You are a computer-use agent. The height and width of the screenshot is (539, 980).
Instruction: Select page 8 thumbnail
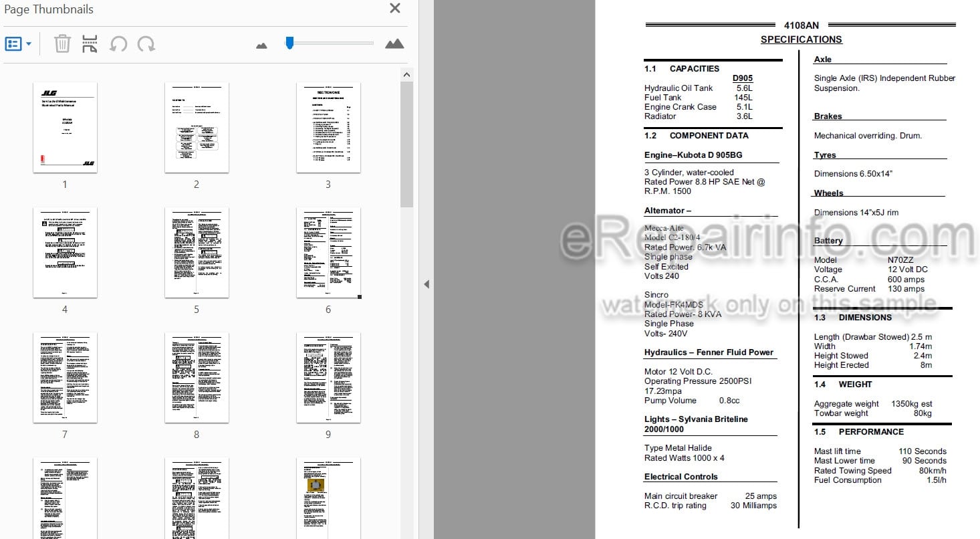pyautogui.click(x=197, y=378)
